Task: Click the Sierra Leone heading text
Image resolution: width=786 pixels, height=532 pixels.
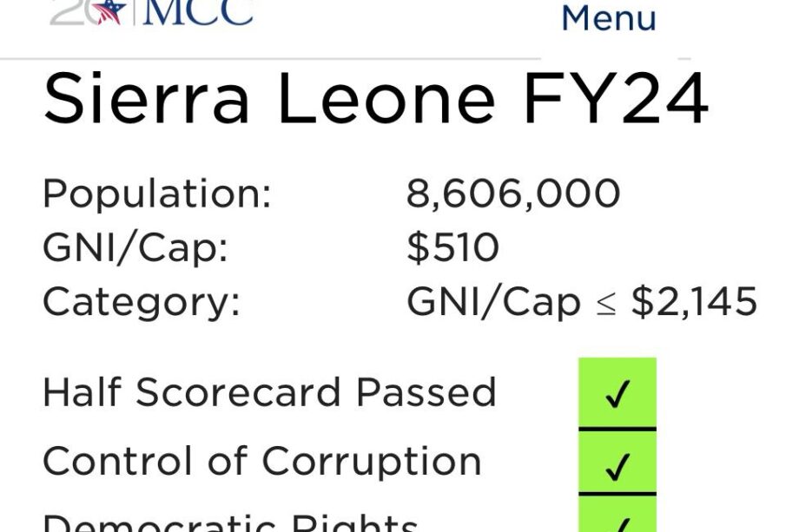Action: point(269,98)
